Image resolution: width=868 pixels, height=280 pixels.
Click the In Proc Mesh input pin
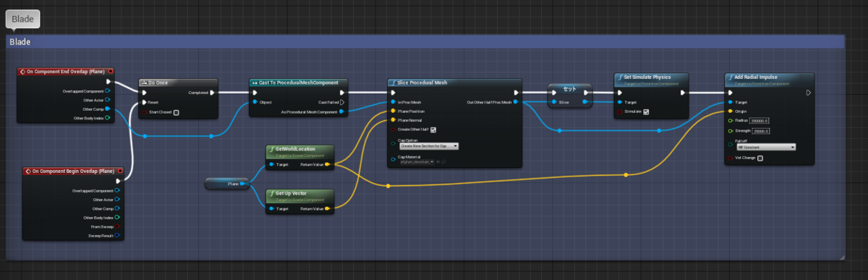click(393, 102)
